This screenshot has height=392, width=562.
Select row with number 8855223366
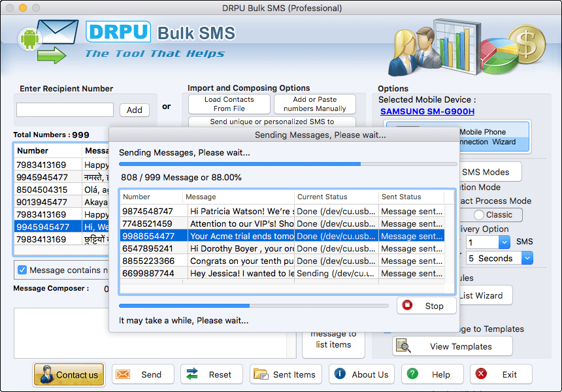click(282, 261)
